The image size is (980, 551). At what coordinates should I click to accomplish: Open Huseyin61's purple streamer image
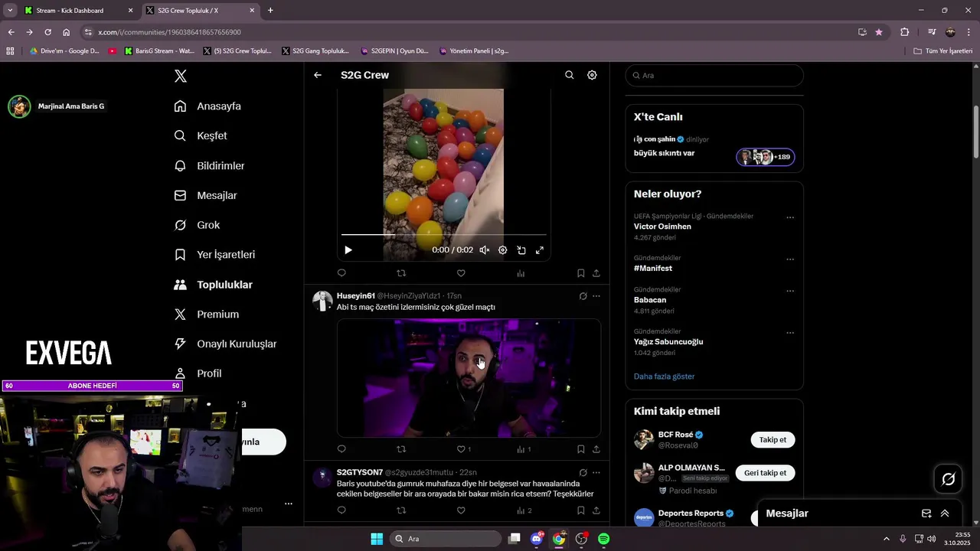469,378
